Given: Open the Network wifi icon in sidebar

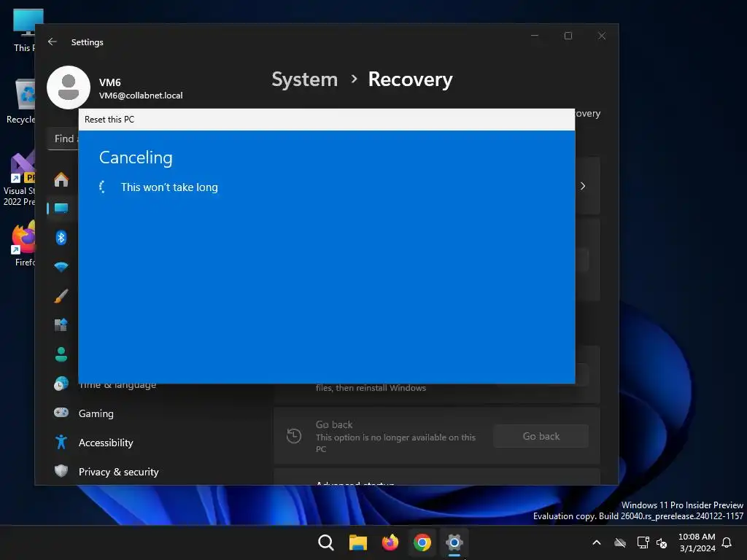Looking at the screenshot, I should point(61,267).
